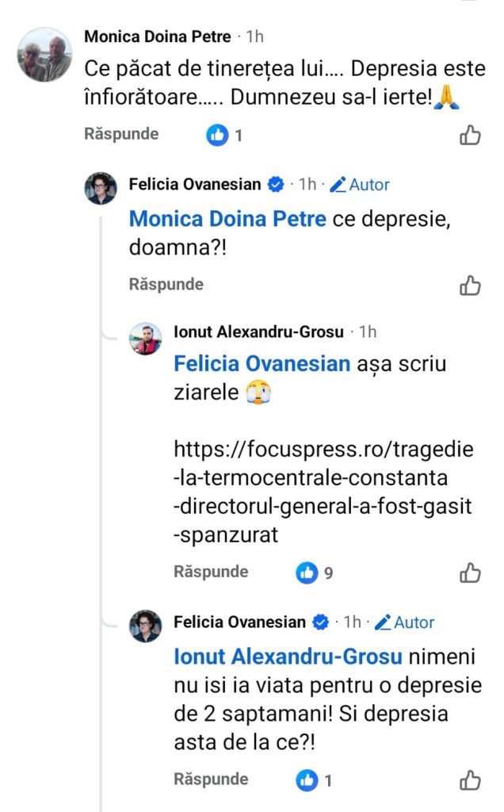
Task: Like Felicia's "ce depresie, doamna" reply
Action: [470, 285]
